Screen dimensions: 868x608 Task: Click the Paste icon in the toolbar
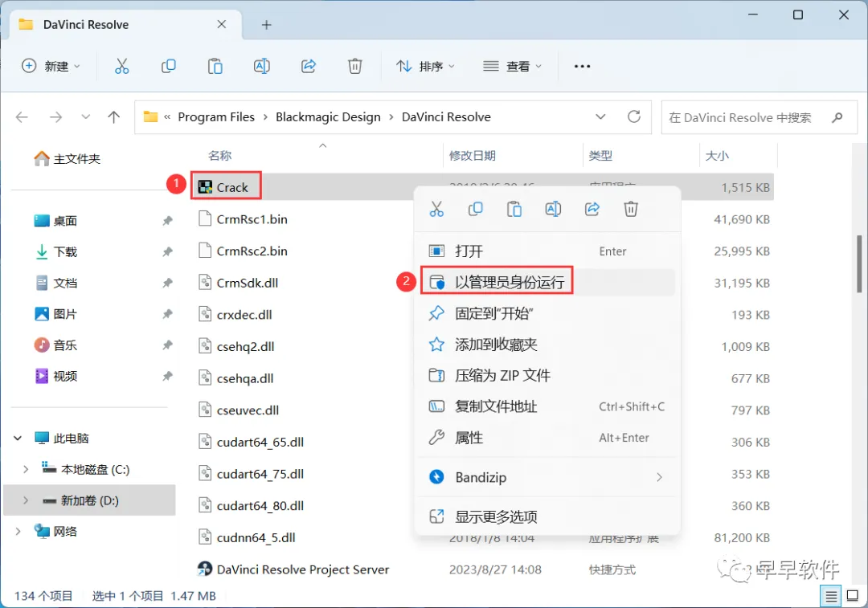pos(215,67)
